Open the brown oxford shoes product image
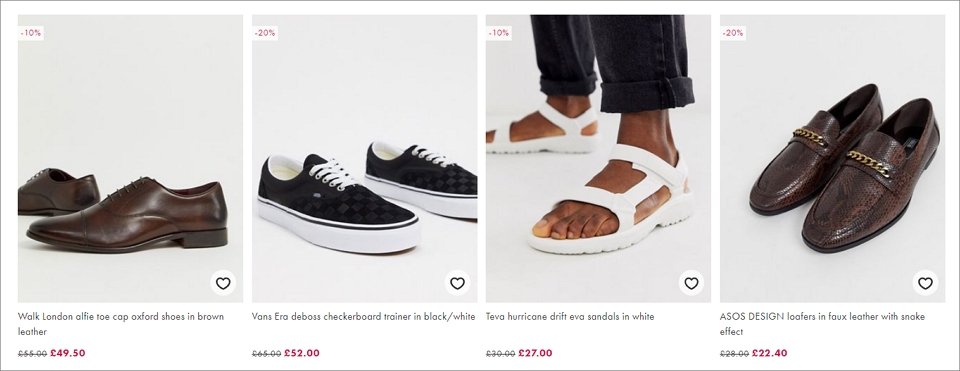 (x=130, y=159)
